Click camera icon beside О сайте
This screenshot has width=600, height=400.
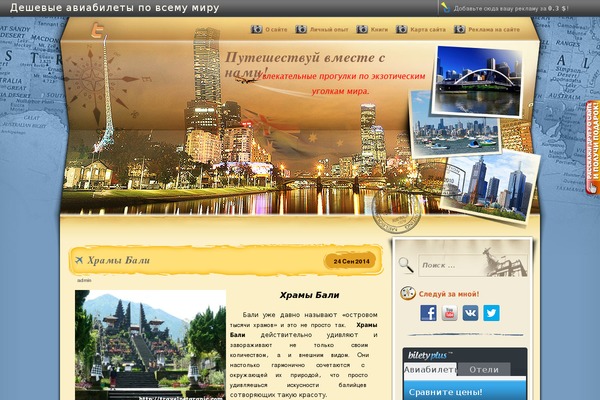[256, 29]
